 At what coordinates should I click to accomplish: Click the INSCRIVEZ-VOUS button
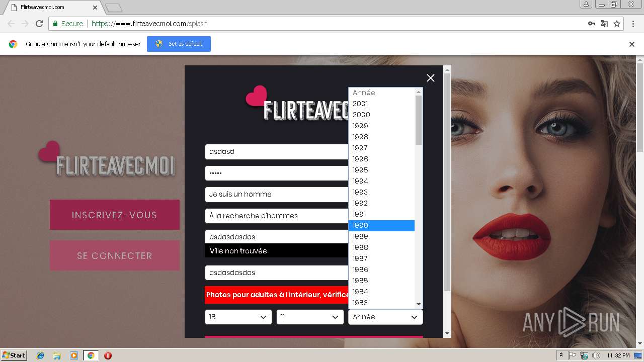115,215
